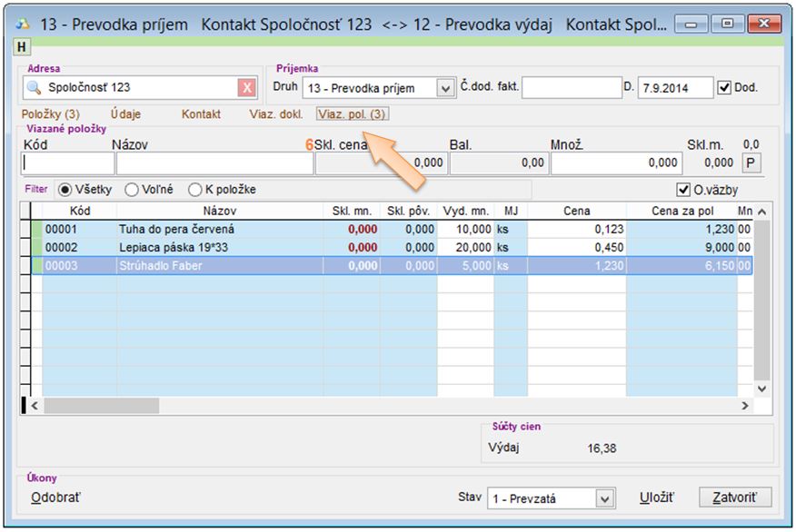Viewport: 796px width, 532px height.
Task: Open the Viaz. dokl. tab
Action: (x=276, y=114)
